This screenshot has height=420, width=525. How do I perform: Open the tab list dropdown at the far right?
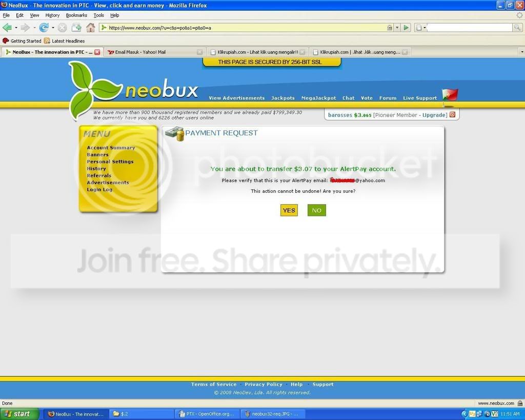pos(521,52)
